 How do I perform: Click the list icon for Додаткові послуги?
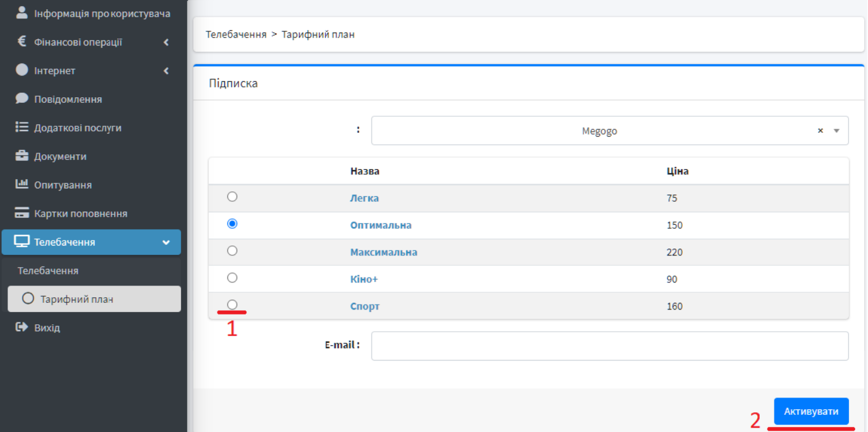(x=22, y=127)
